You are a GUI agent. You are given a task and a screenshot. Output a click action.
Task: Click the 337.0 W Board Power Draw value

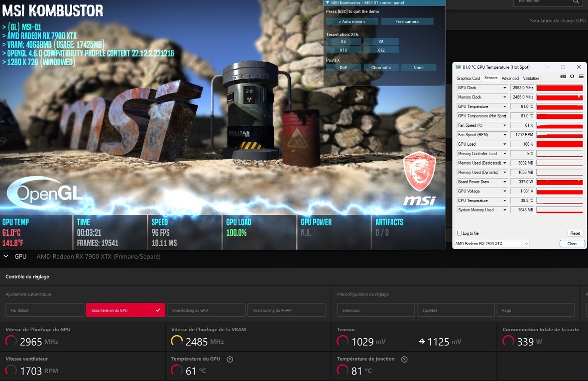(x=522, y=182)
